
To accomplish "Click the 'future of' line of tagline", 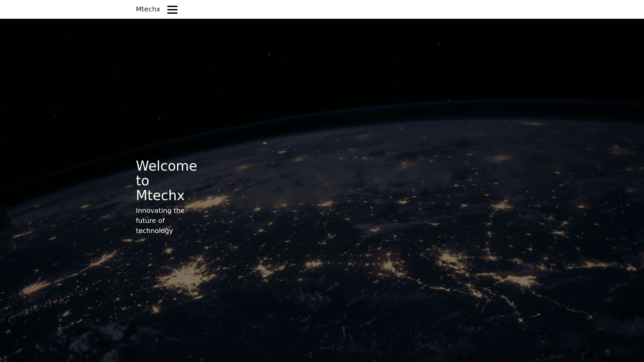I will click(150, 221).
